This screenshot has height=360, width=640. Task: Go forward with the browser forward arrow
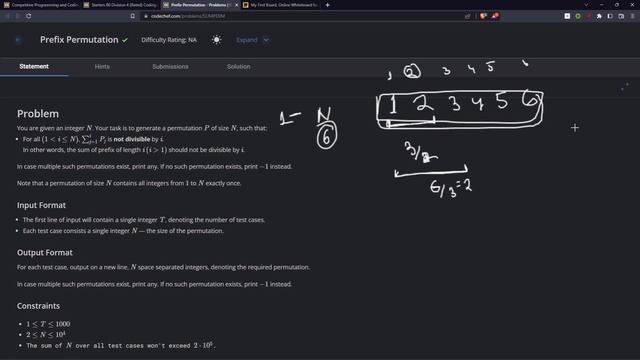click(x=18, y=16)
